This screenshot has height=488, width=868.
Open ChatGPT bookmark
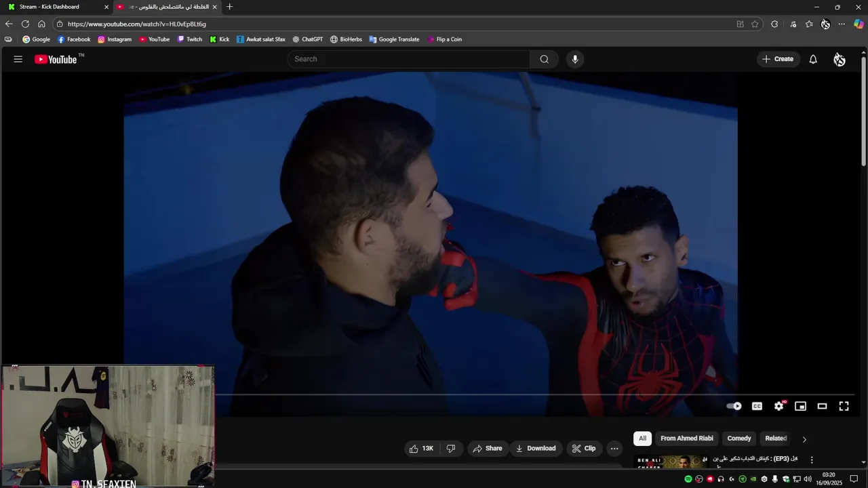coord(307,39)
